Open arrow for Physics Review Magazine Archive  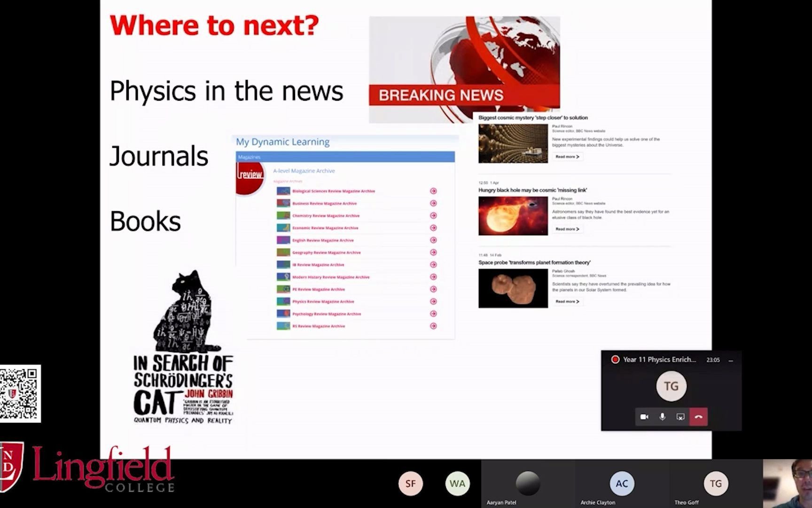coord(433,301)
